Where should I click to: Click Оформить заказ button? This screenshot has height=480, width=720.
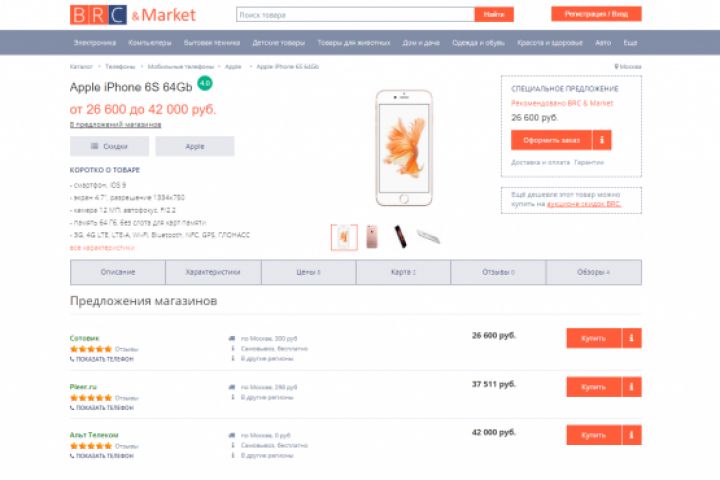coord(551,140)
